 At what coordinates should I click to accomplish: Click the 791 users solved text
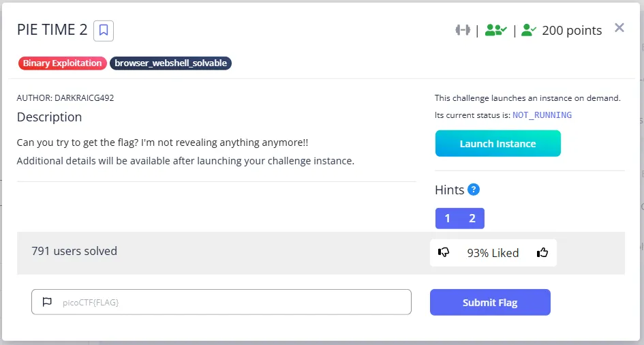pyautogui.click(x=74, y=251)
